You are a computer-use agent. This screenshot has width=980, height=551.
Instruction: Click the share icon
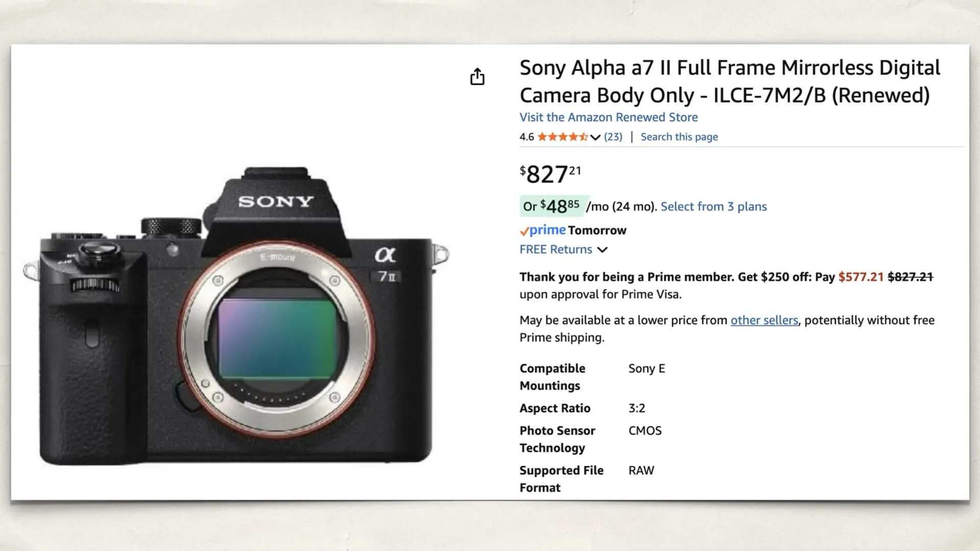point(478,77)
